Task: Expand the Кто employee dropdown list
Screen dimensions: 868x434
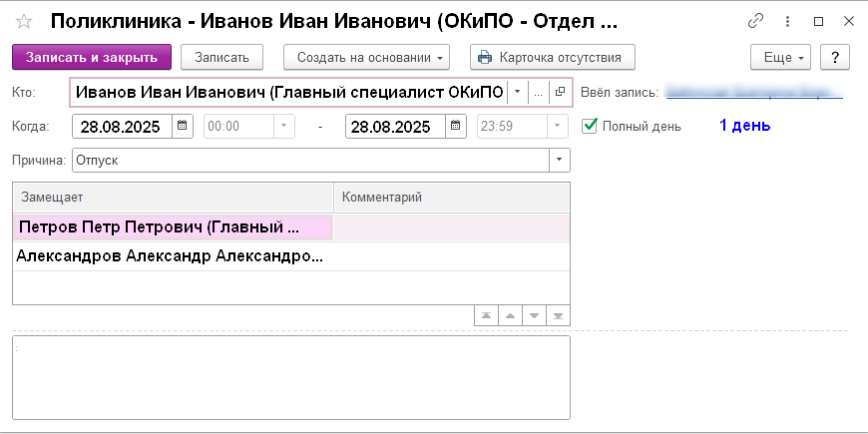Action: click(x=517, y=92)
